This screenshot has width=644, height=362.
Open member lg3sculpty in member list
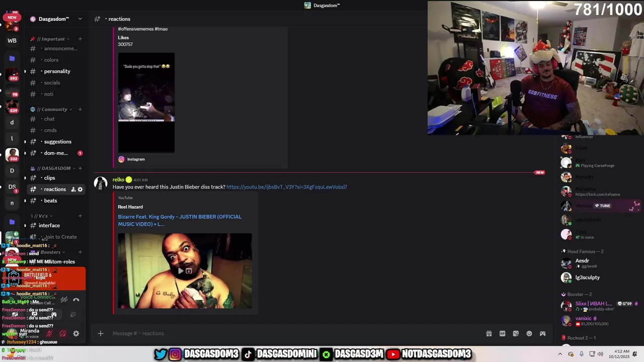[x=599, y=278]
